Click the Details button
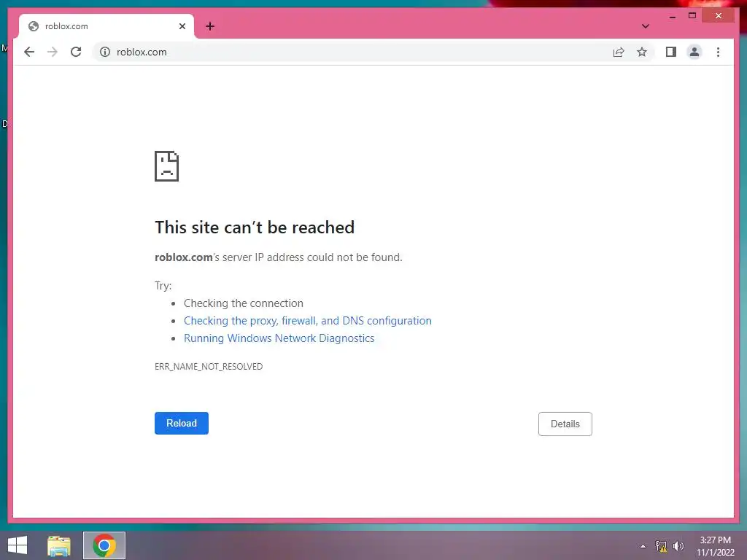Viewport: 747px width, 560px height. 565,424
